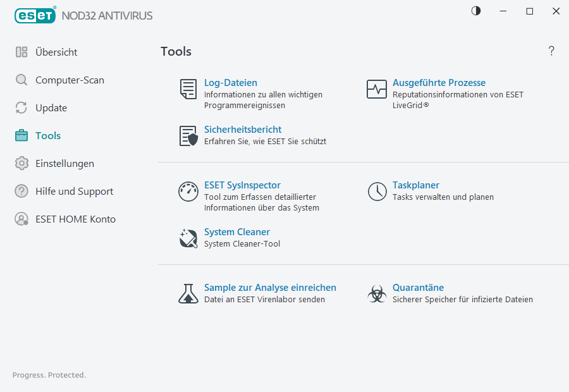Open the help question mark

pyautogui.click(x=551, y=51)
